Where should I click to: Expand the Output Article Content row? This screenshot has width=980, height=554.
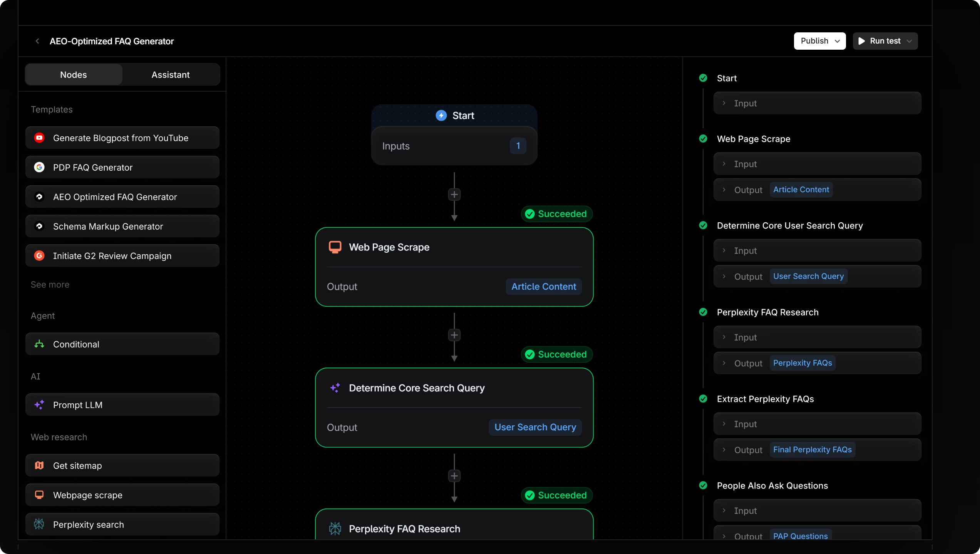(x=817, y=190)
